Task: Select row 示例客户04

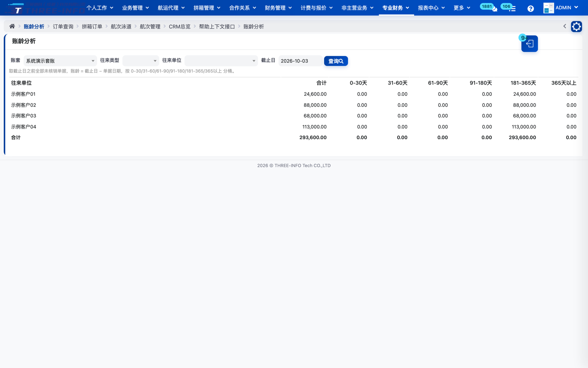Action: tap(294, 127)
